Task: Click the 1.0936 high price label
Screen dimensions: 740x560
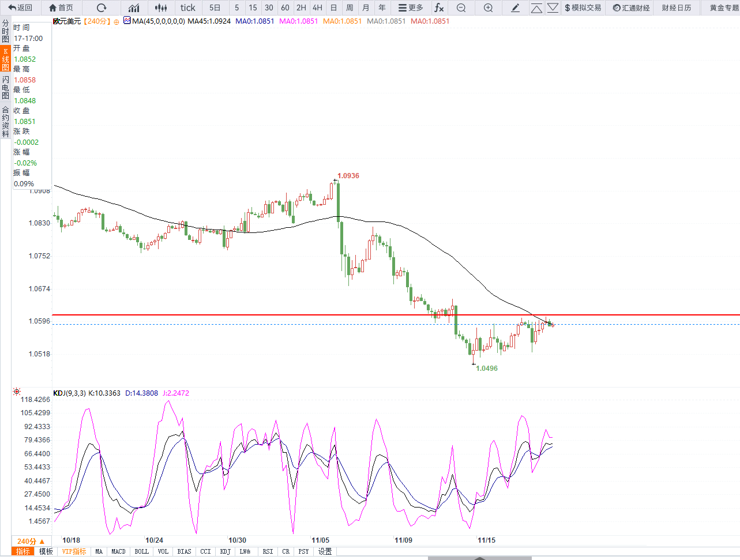Action: (348, 176)
